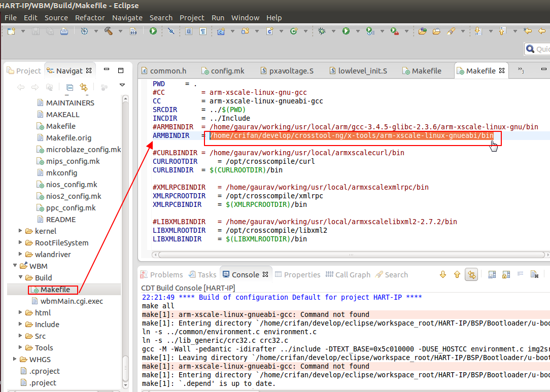Click the Show Whitespace Characters pilcrow icon
This screenshot has height=392, width=550.
click(x=202, y=31)
